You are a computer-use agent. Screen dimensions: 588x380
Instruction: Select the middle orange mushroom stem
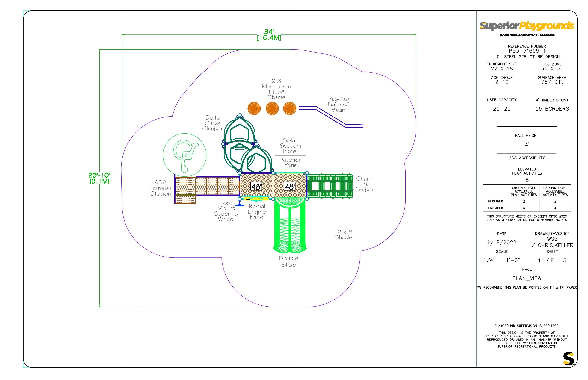coord(272,108)
